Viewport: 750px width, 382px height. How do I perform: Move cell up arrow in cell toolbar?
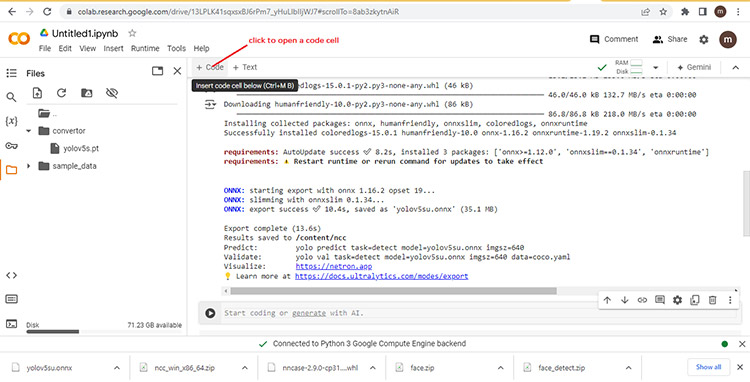point(607,300)
